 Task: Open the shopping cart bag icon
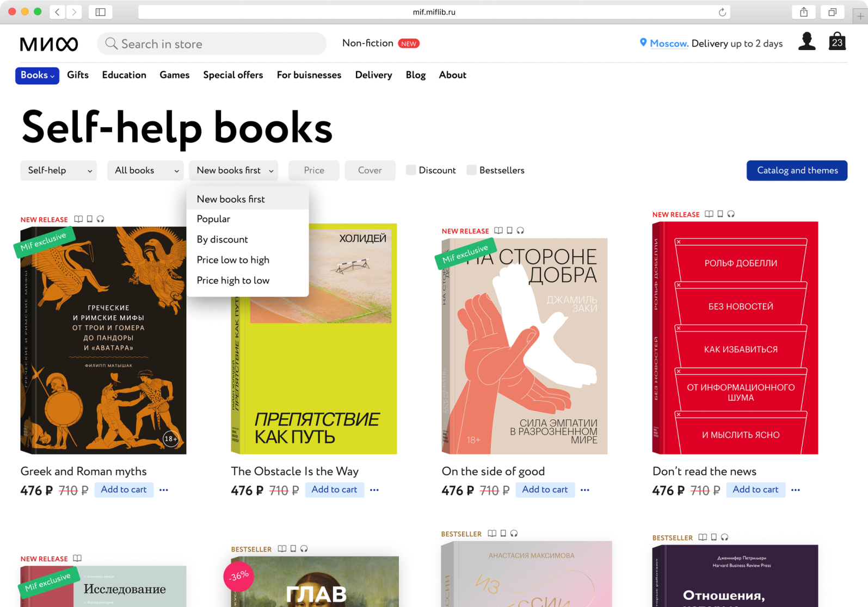[x=837, y=41]
